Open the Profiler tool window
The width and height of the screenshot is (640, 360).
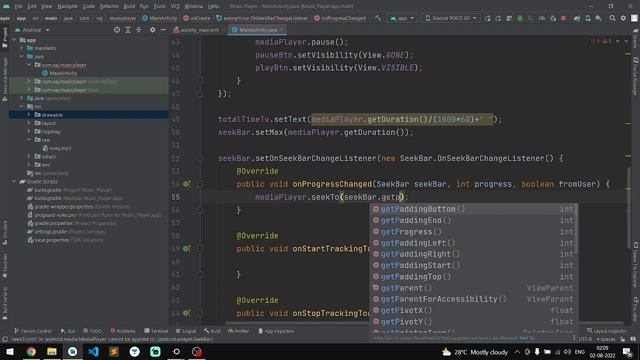coord(239,331)
